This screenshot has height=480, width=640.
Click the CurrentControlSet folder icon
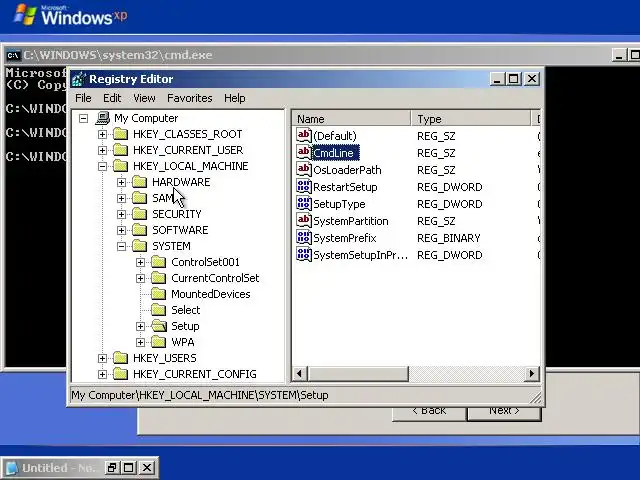(x=158, y=278)
